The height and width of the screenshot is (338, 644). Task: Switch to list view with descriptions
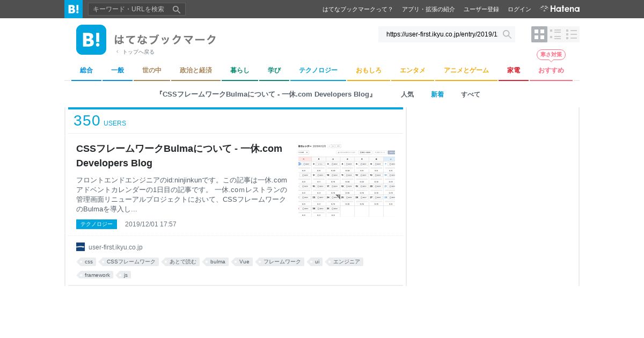click(555, 34)
